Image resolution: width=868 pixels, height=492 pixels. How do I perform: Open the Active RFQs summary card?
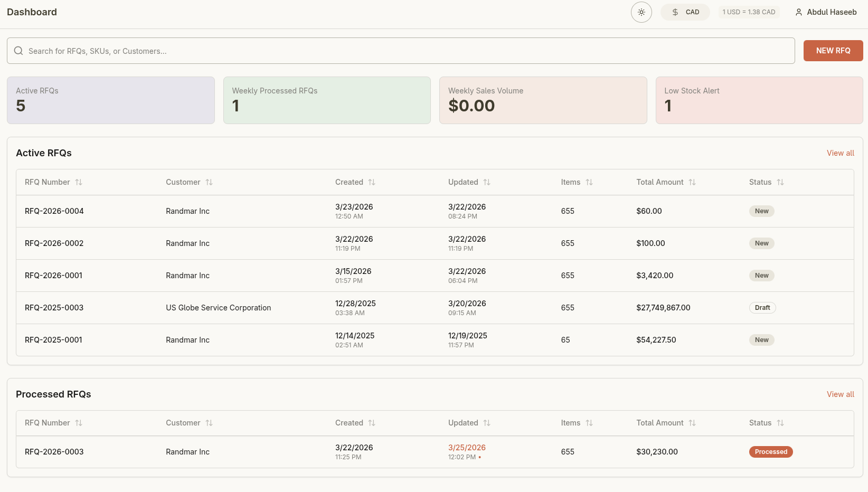111,100
